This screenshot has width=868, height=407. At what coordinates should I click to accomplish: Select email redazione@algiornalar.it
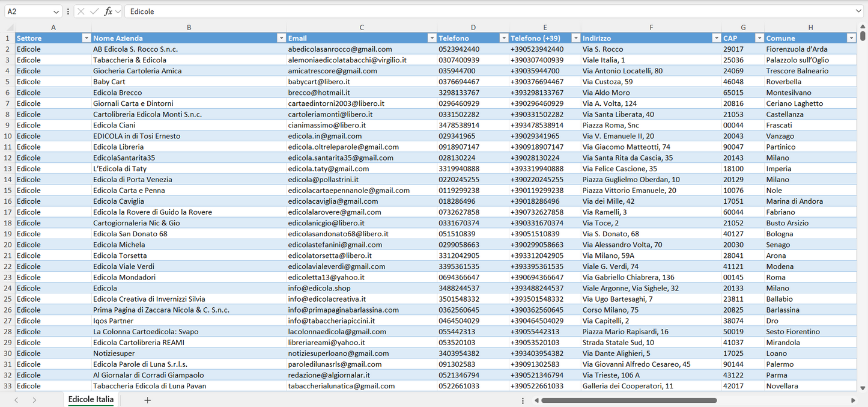pyautogui.click(x=362, y=375)
